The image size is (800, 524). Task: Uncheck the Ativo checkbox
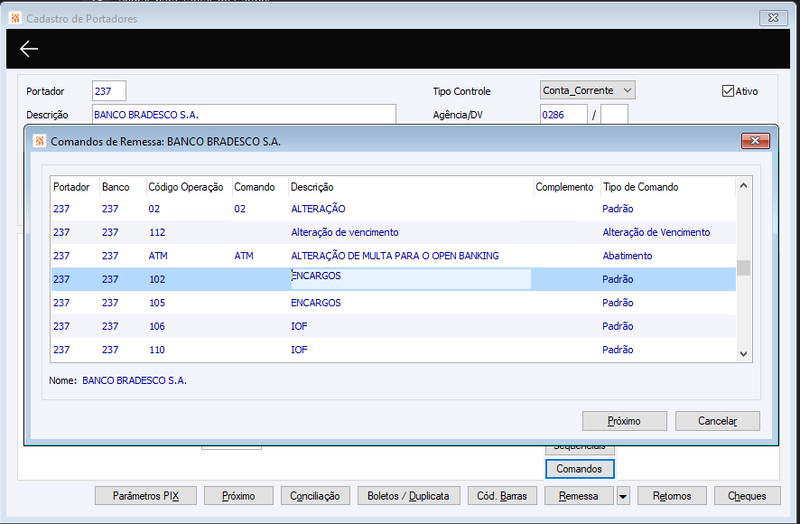pyautogui.click(x=728, y=91)
